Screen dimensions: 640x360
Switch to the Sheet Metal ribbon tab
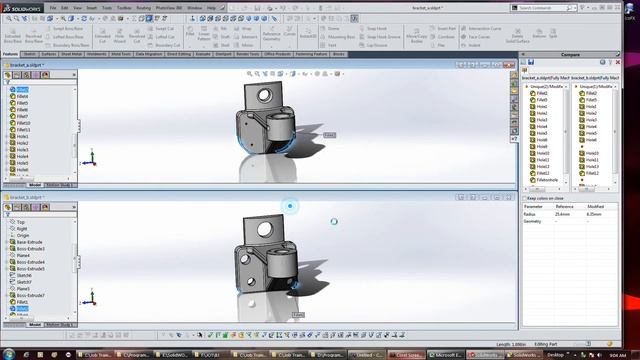coord(71,54)
